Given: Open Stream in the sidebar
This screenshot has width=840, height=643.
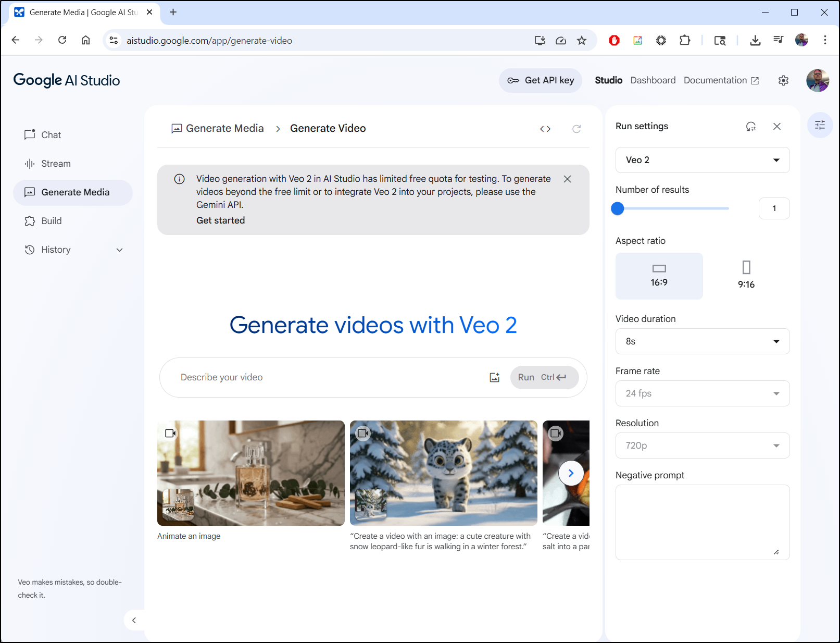Looking at the screenshot, I should click(73, 164).
